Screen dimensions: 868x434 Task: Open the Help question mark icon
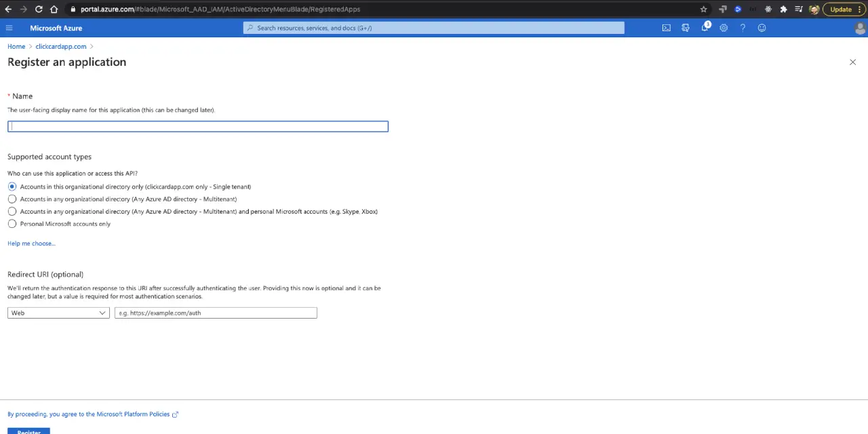coord(743,28)
